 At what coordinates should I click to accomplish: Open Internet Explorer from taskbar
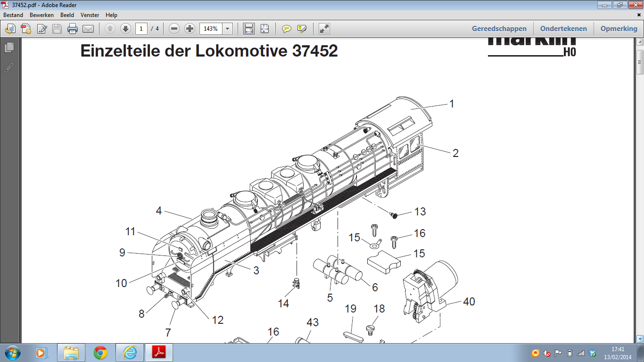click(129, 353)
